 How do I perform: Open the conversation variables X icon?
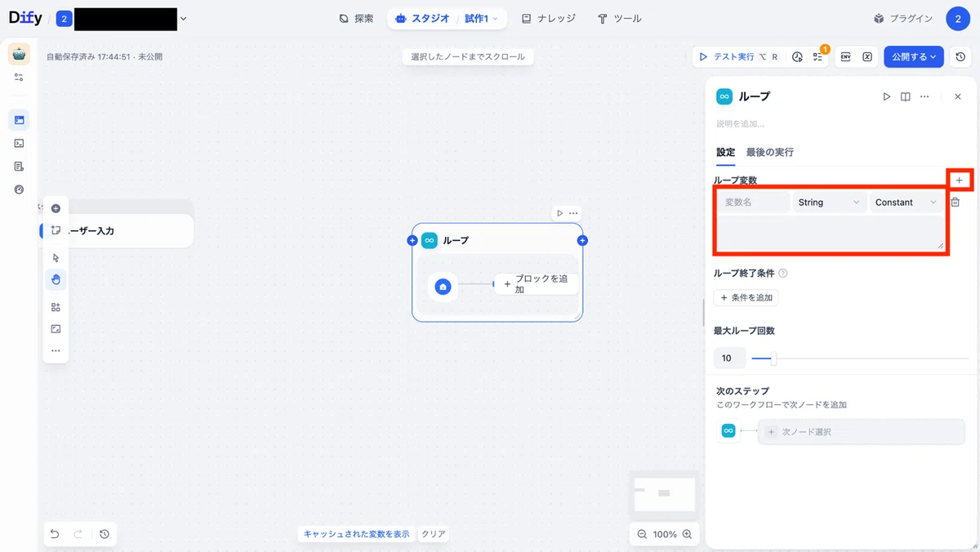(867, 56)
